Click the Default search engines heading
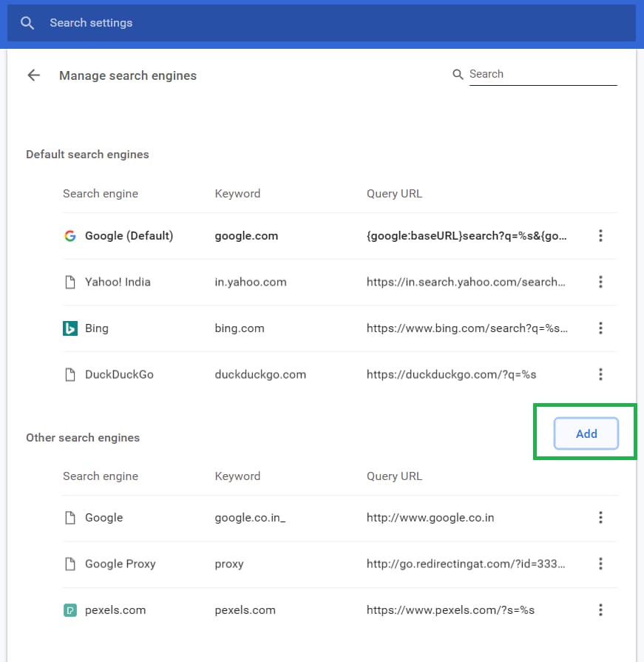 pyautogui.click(x=87, y=155)
